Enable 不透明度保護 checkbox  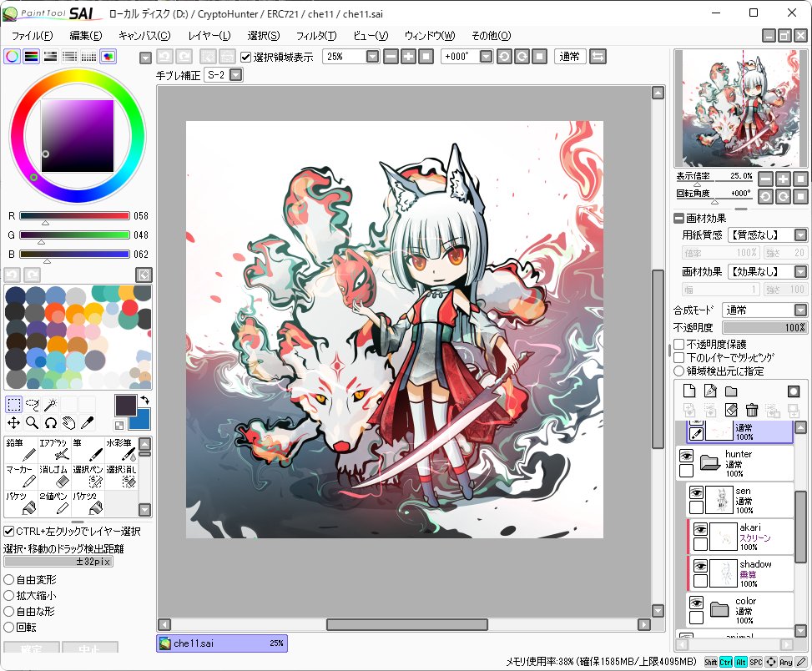(x=679, y=345)
